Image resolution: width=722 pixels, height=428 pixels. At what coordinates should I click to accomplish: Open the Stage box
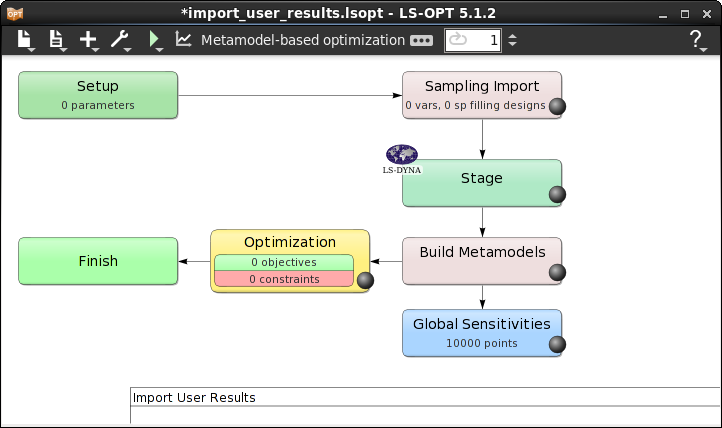(x=482, y=183)
